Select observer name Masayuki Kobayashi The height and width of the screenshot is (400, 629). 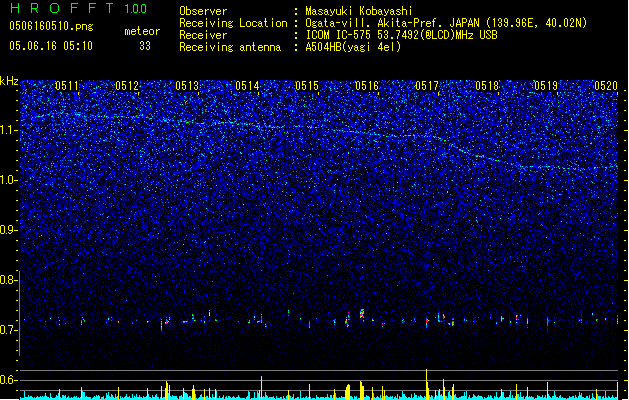click(359, 11)
